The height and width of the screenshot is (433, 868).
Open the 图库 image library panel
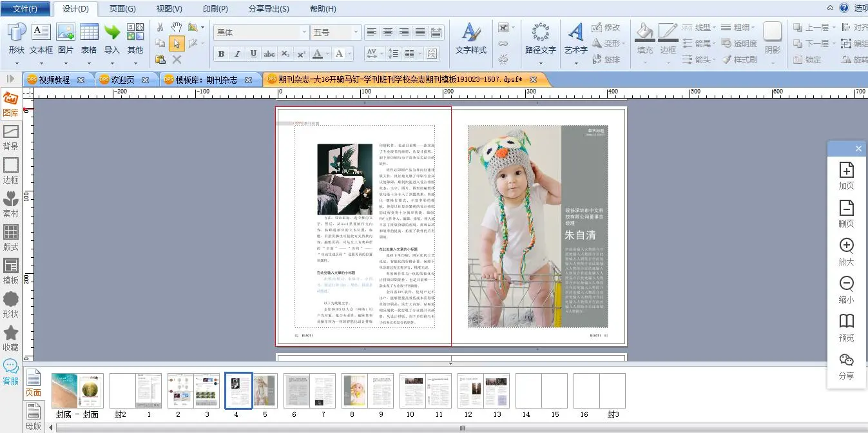(10, 104)
